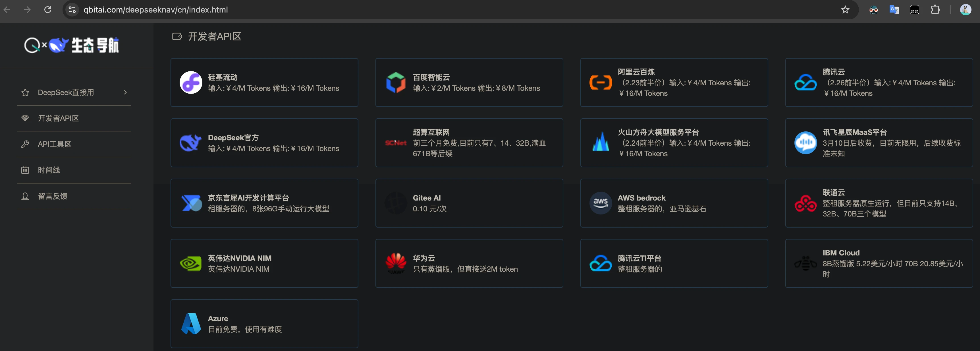This screenshot has width=980, height=351.
Task: Open the site permissions icon in address bar
Action: (72, 10)
